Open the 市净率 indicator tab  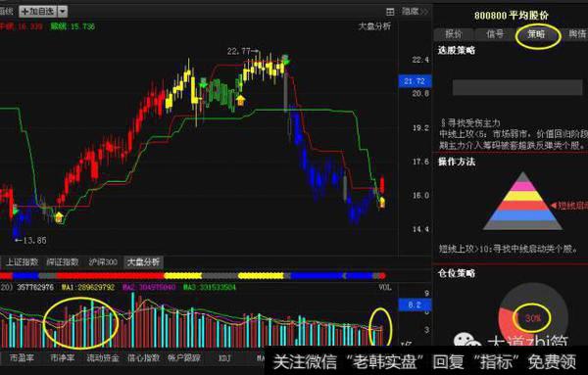pyautogui.click(x=63, y=357)
